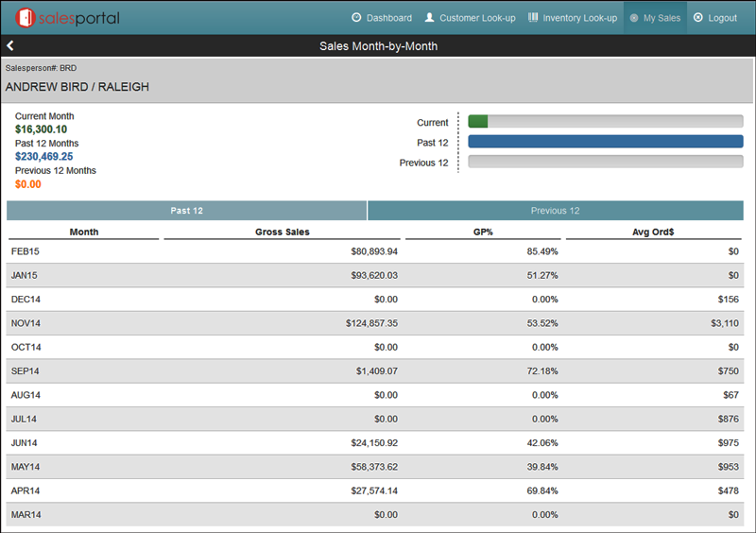Screen dimensions: 756x533
Task: Click the empty Previous 12 progress bar
Action: 605,163
